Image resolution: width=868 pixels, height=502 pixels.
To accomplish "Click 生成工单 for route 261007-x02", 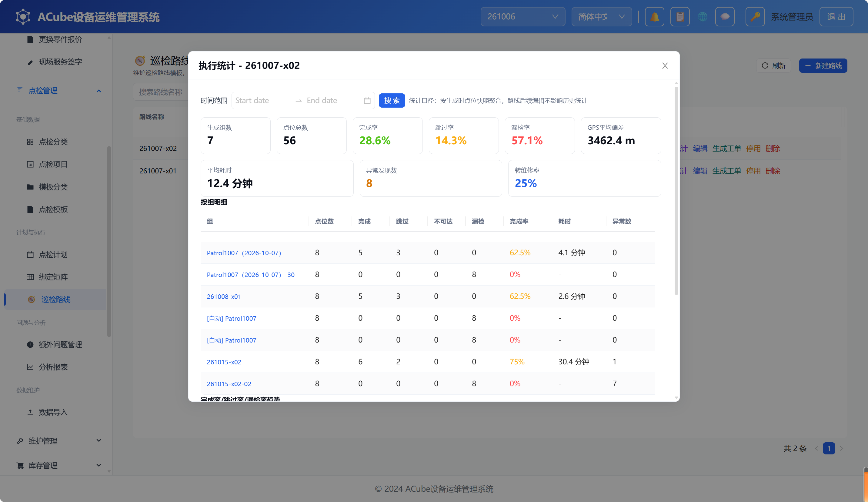I will [x=726, y=149].
